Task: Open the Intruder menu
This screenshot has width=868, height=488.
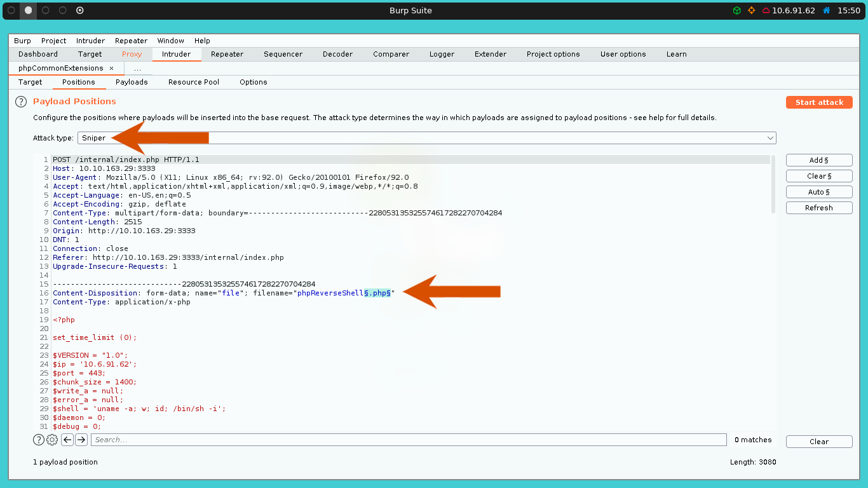Action: (90, 41)
